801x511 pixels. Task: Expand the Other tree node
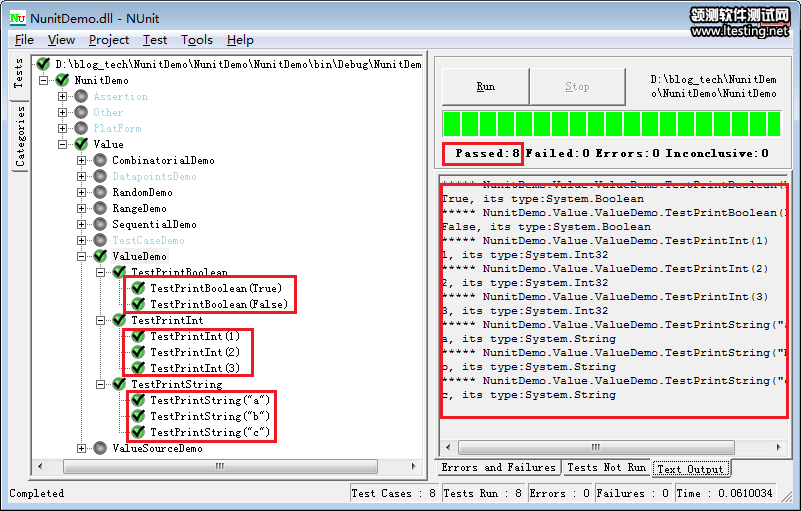click(x=62, y=112)
